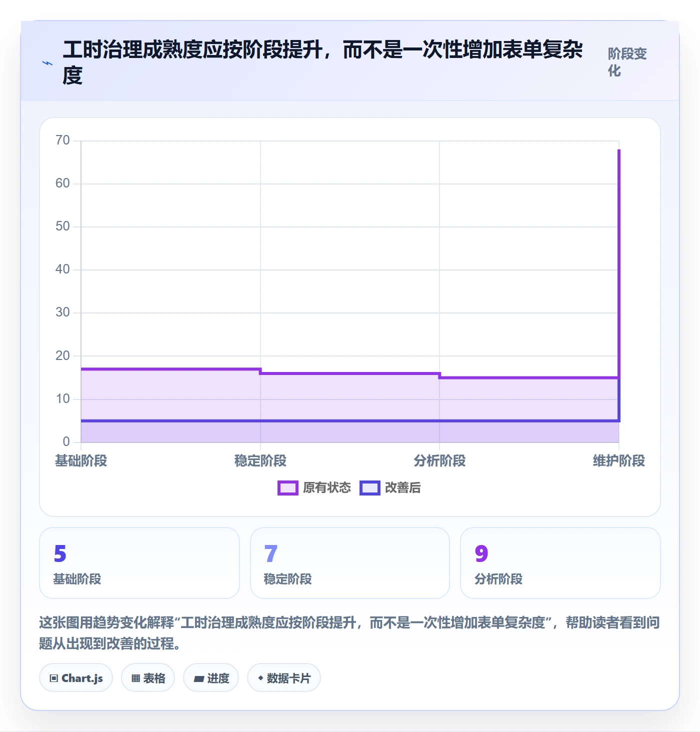
Task: Toggle the 原有状态 legend color box
Action: point(288,488)
